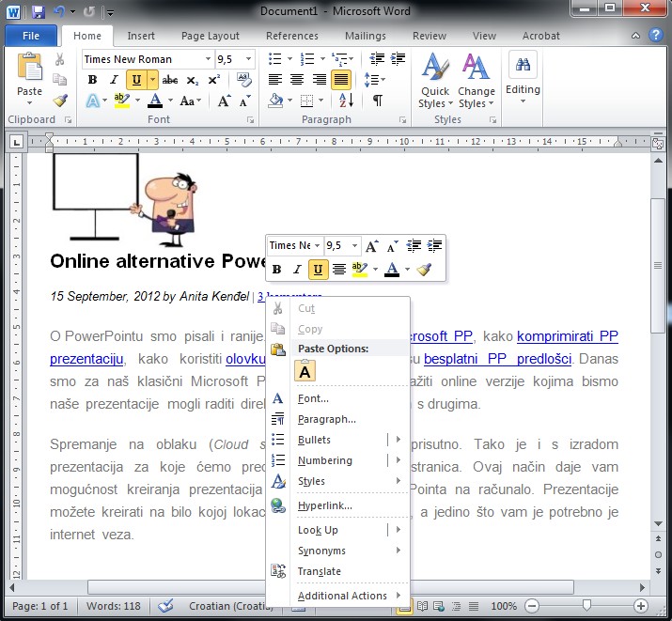Toggle Underline in the mini toolbar
Viewport: 672px width, 621px height.
point(319,270)
